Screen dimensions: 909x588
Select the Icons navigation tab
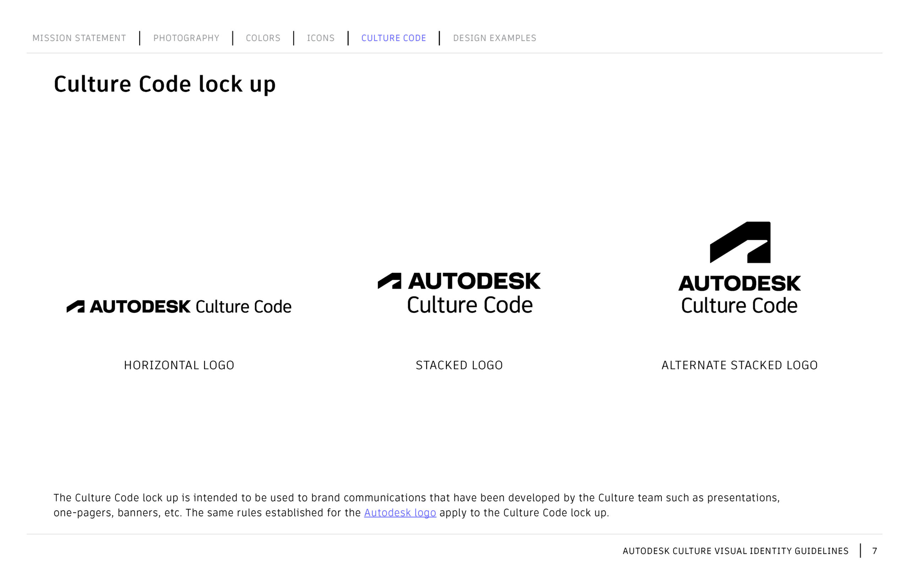[321, 38]
